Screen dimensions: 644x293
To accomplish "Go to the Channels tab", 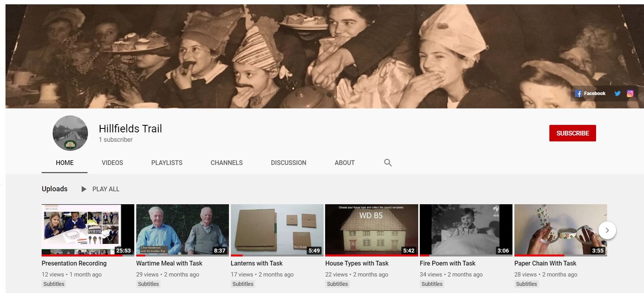I will 227,163.
